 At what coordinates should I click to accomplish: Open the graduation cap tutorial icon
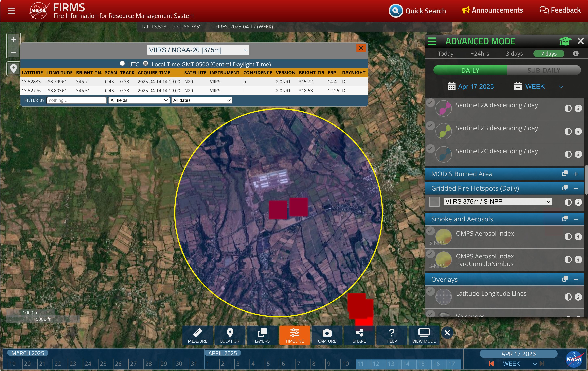565,41
